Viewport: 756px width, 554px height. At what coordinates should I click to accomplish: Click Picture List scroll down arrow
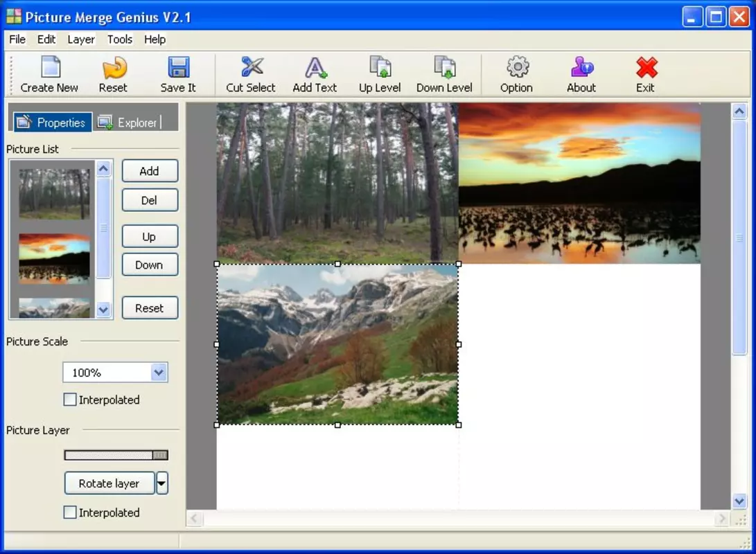(103, 310)
